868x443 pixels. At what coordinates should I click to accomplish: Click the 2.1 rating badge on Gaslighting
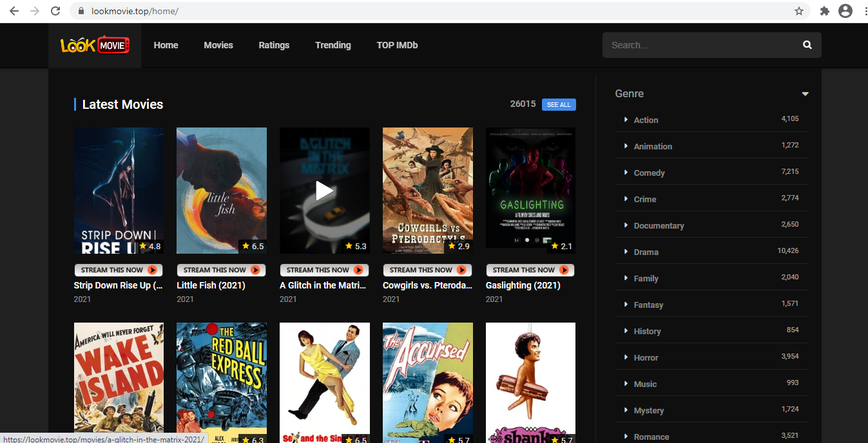[561, 246]
